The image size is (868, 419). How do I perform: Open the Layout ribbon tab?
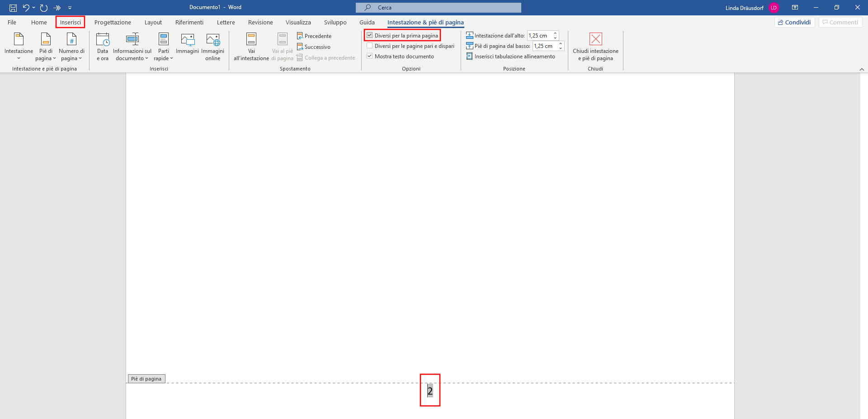coord(153,22)
